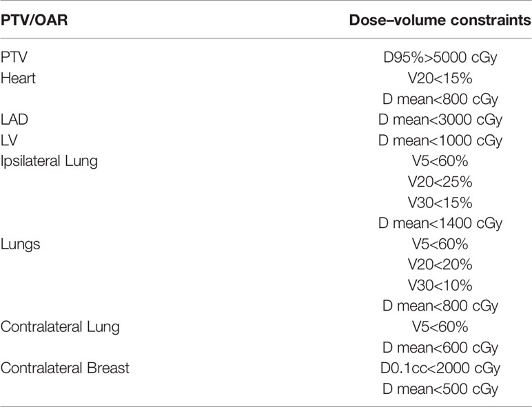Viewport: 532px width, 407px height.
Task: Select the Contralateral Lung label
Action: 60,327
